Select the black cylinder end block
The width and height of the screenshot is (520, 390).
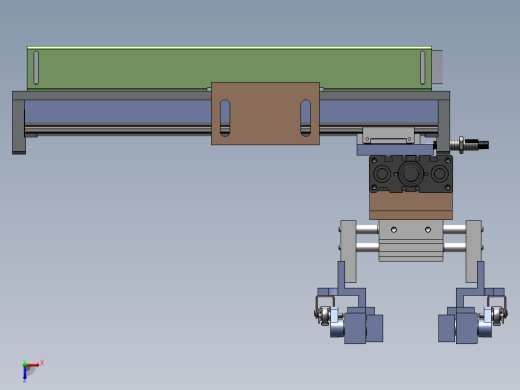coord(411,174)
